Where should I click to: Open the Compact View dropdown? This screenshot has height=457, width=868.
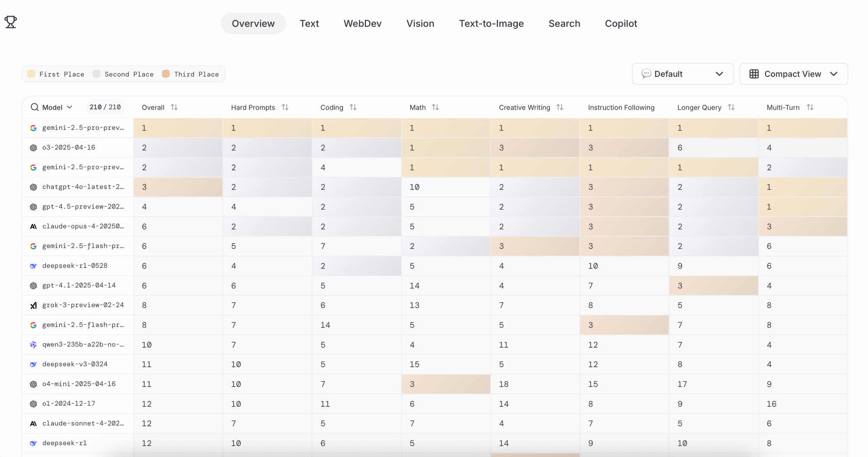pos(794,74)
